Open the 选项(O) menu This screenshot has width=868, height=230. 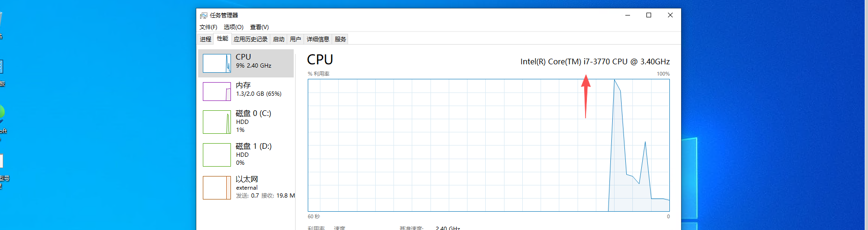click(x=233, y=27)
